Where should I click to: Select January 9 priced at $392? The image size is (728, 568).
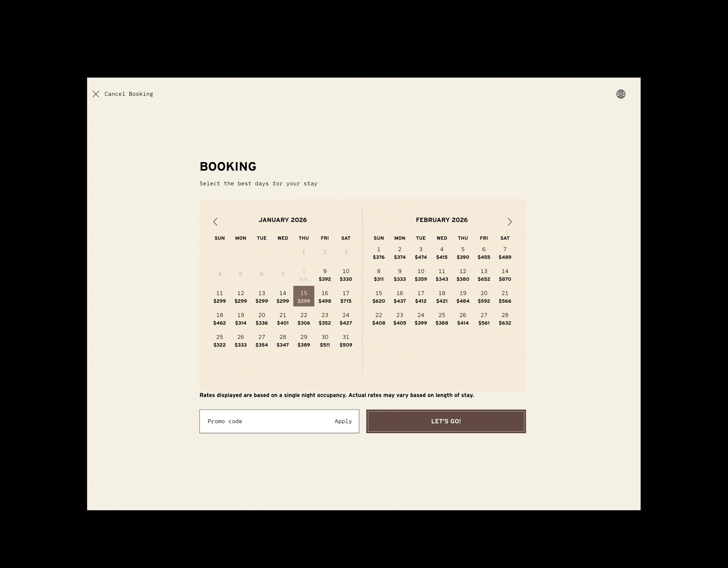[325, 275]
